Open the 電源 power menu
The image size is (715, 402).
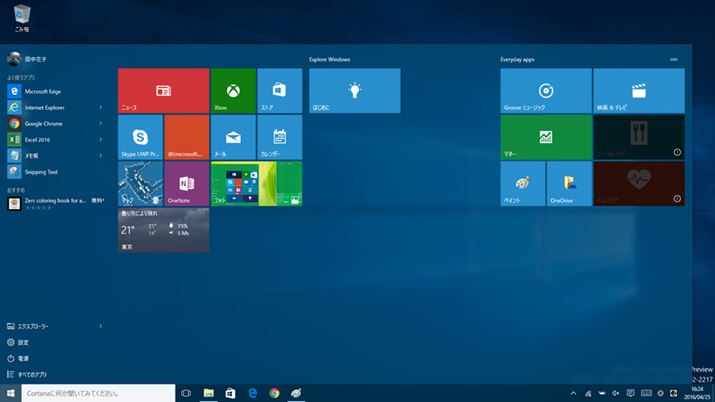[x=23, y=358]
